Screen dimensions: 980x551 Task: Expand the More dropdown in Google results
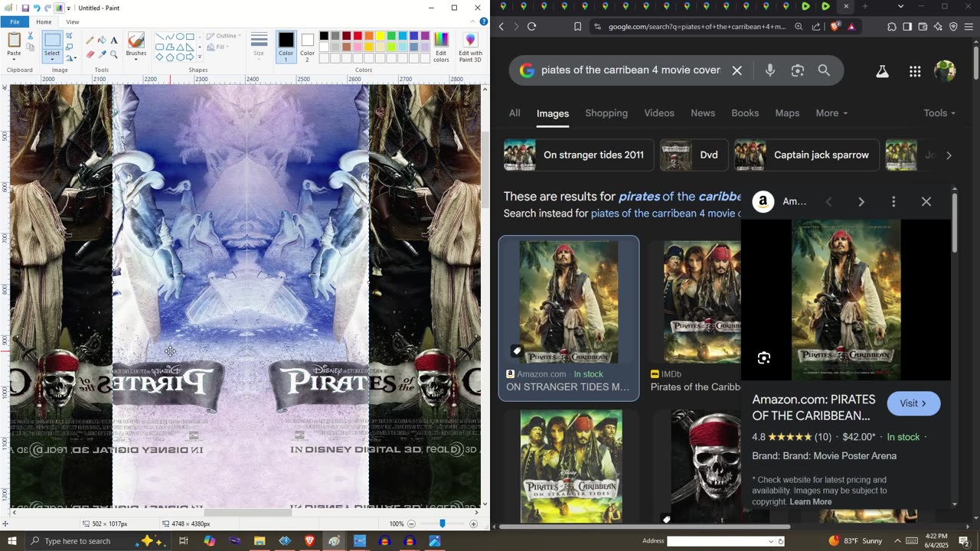[831, 113]
